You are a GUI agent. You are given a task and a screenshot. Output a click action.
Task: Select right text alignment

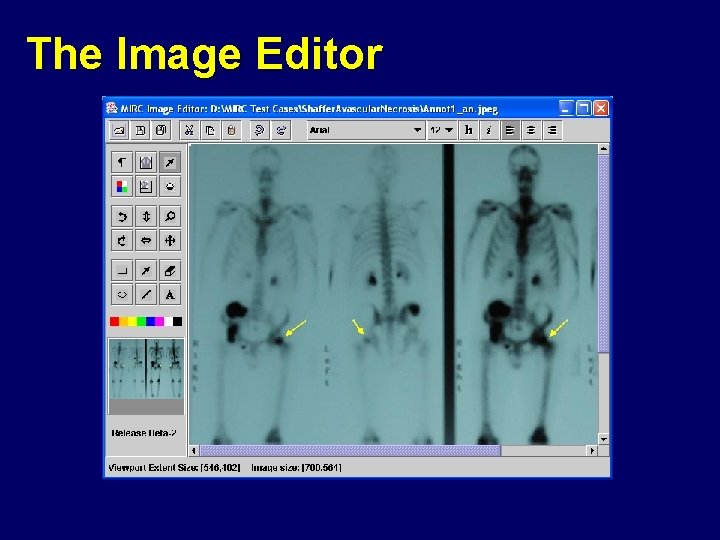(552, 130)
